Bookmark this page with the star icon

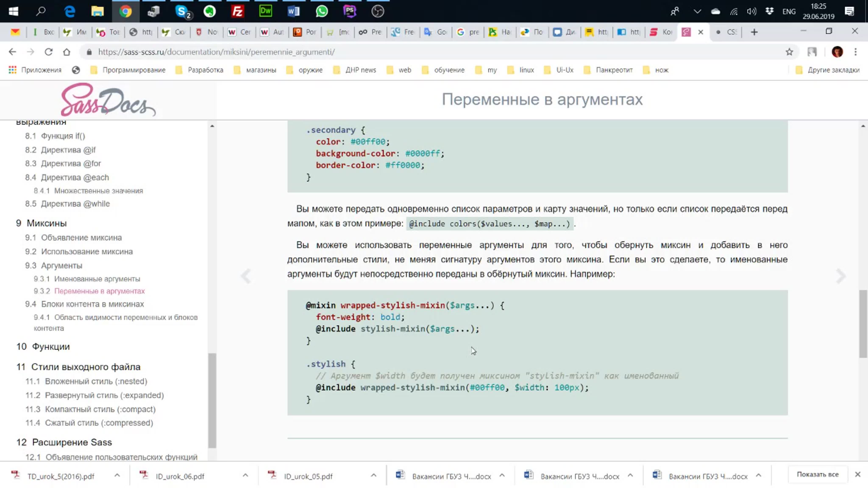coord(789,52)
